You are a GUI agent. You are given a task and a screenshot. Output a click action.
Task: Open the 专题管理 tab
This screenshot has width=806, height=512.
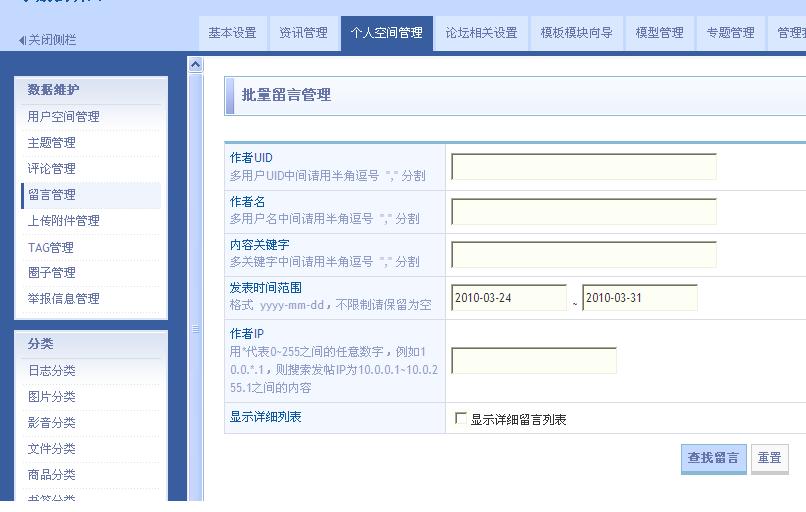pos(730,33)
